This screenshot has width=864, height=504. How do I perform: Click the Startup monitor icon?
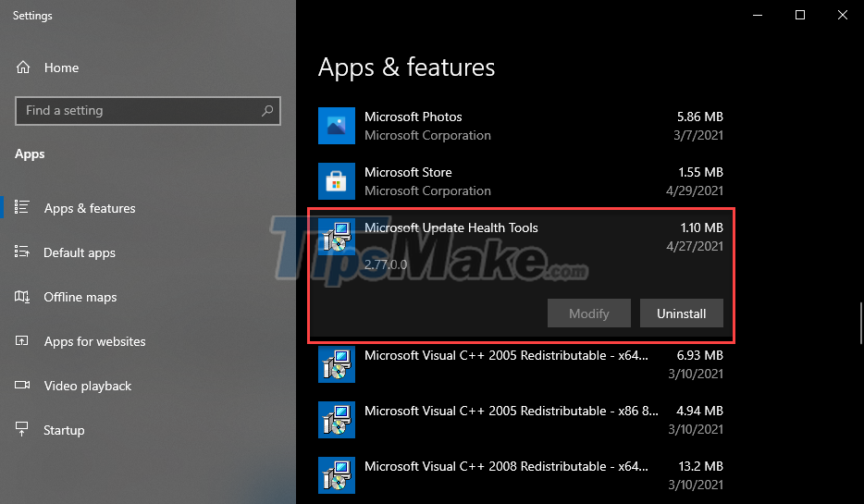pyautogui.click(x=21, y=429)
